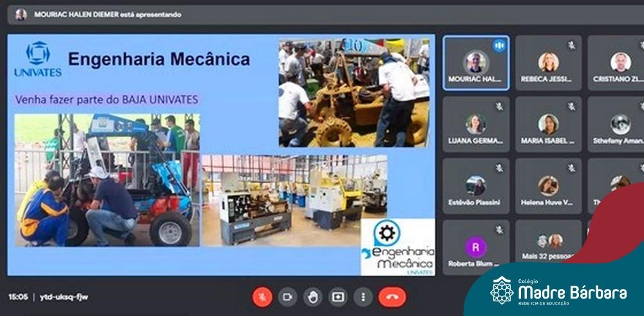The image size is (644, 316).
Task: Click the machine workshop lathe photo
Action: 294,201
